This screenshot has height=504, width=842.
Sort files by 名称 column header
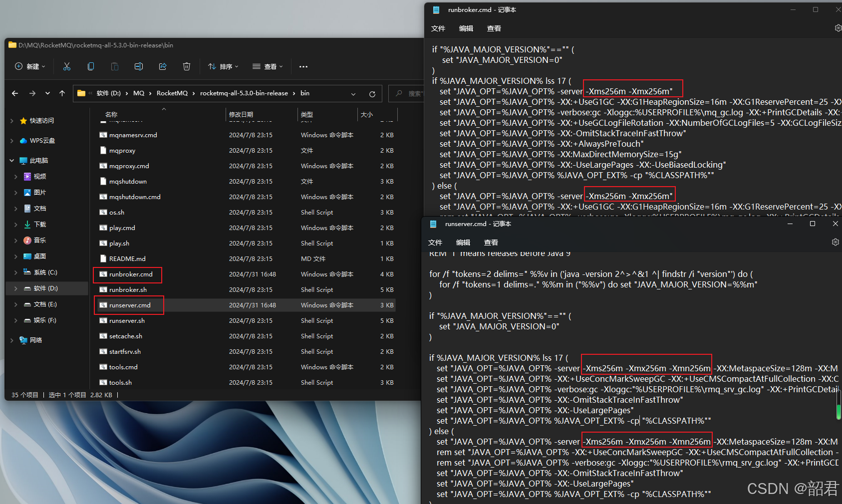(x=111, y=114)
